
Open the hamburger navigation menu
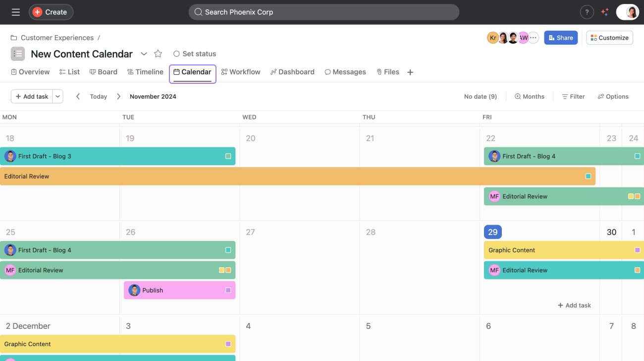tap(16, 12)
